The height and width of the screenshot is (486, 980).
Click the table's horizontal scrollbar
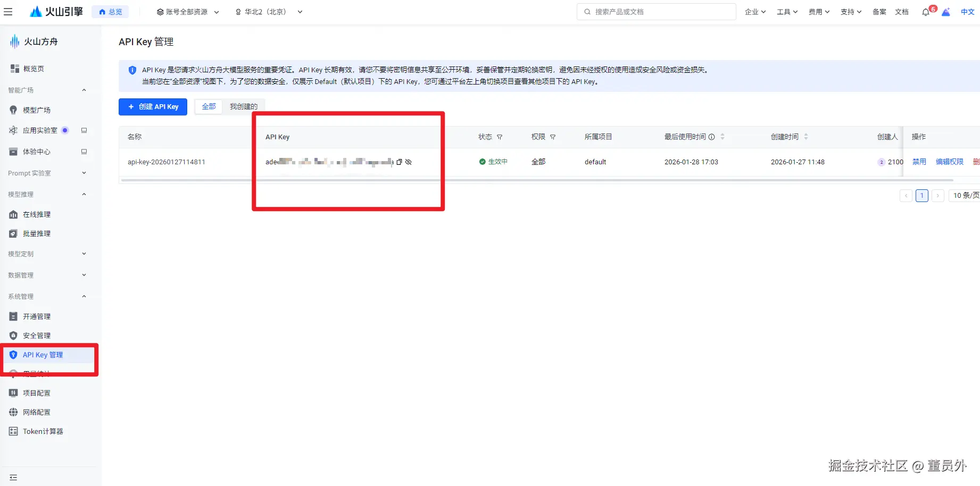coord(537,180)
